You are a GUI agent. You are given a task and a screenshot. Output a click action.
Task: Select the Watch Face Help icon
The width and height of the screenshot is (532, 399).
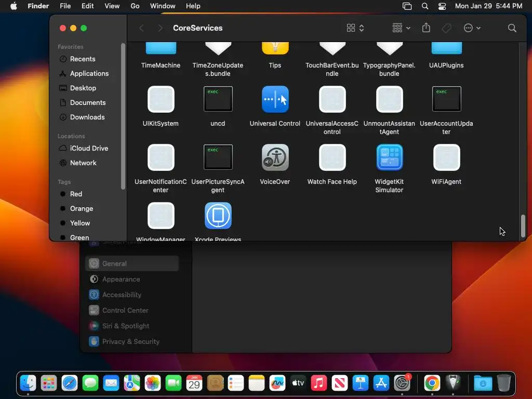pos(332,157)
